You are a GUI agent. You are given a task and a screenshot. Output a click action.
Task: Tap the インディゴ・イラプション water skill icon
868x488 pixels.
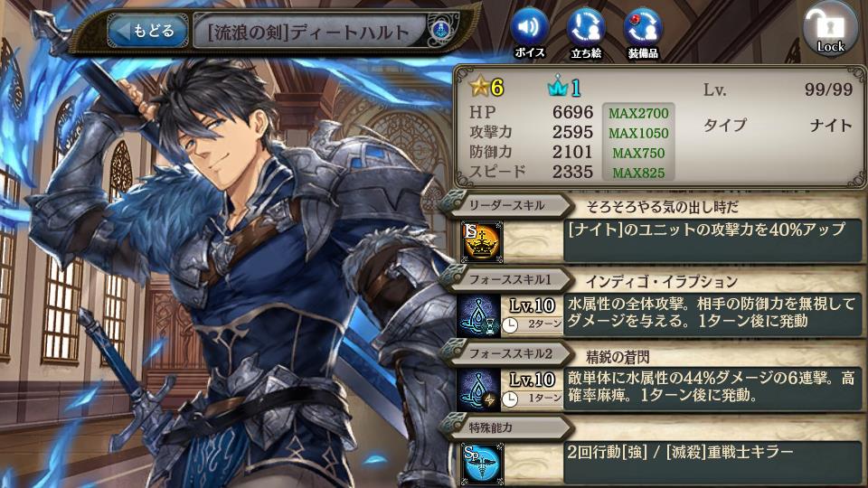point(479,316)
